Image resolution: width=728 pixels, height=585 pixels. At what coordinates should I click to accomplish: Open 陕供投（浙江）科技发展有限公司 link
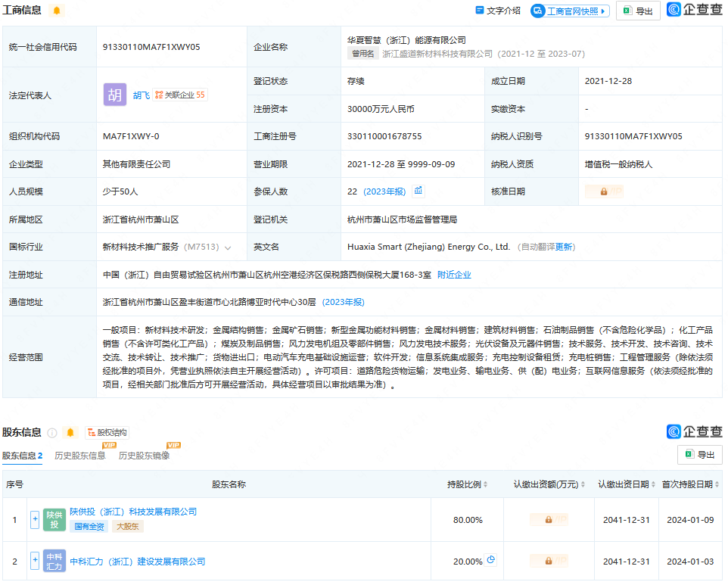(133, 512)
